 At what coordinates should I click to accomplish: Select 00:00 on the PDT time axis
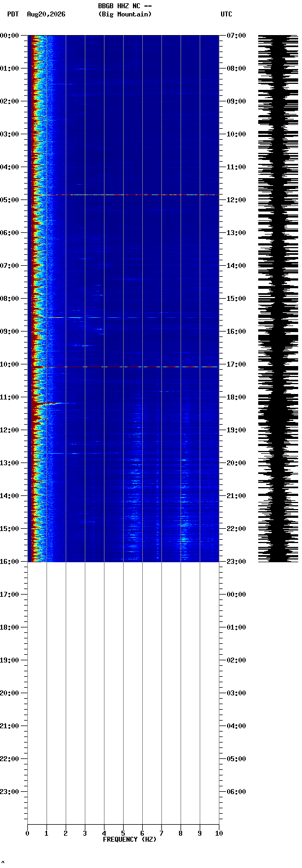pyautogui.click(x=9, y=36)
